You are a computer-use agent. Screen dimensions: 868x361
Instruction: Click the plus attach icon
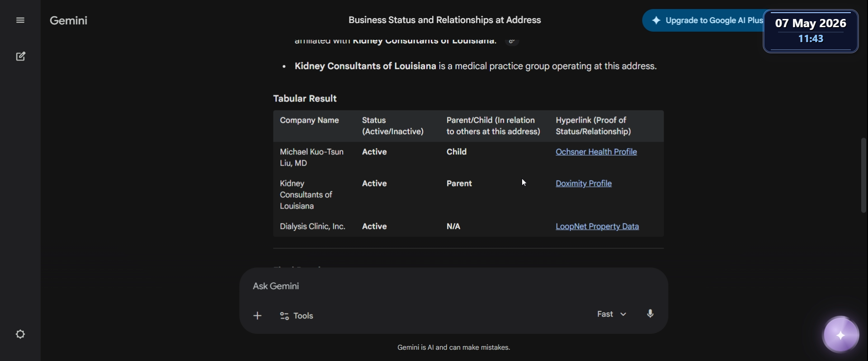tap(257, 316)
